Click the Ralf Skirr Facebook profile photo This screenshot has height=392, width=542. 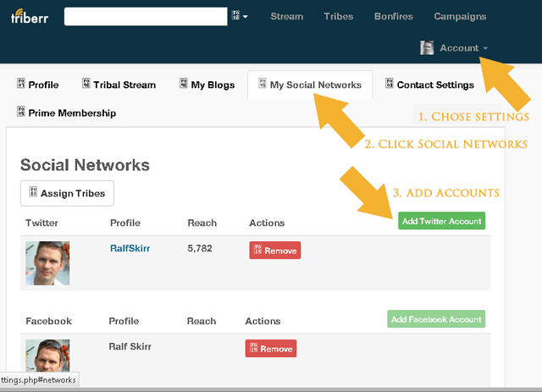tap(47, 356)
